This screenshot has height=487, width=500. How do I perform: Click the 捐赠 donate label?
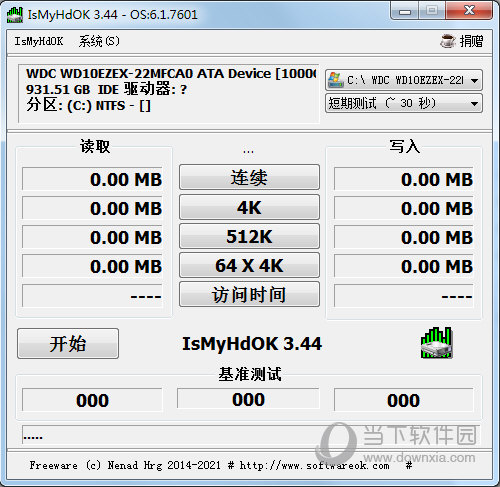tap(471, 41)
